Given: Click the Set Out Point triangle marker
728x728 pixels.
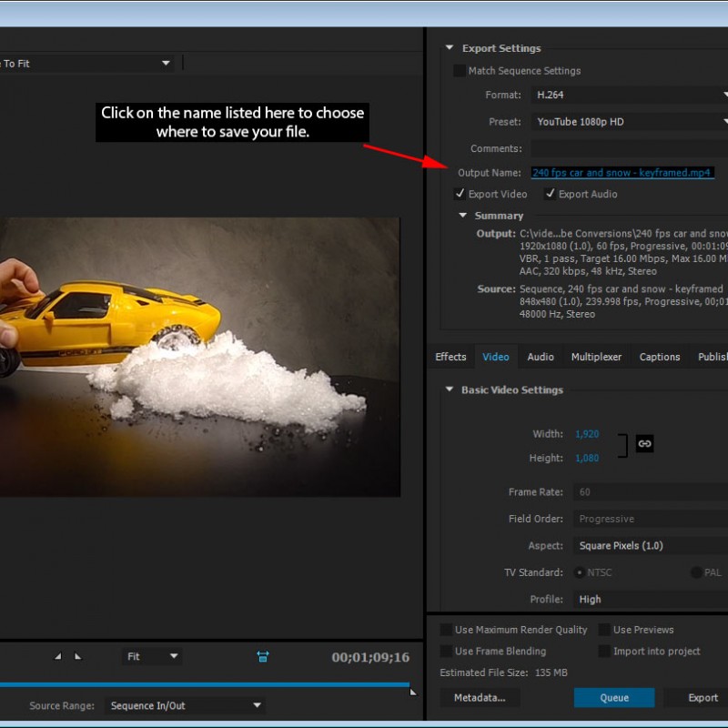Looking at the screenshot, I should [77, 656].
